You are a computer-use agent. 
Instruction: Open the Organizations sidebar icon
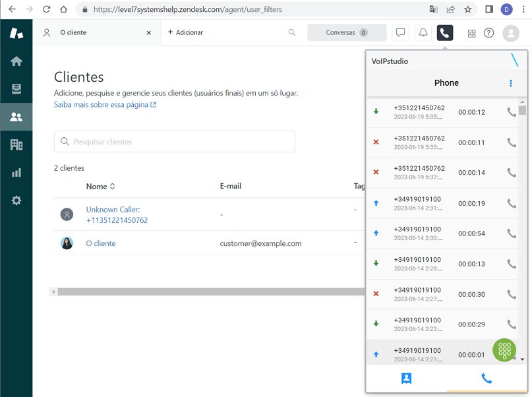coord(16,144)
